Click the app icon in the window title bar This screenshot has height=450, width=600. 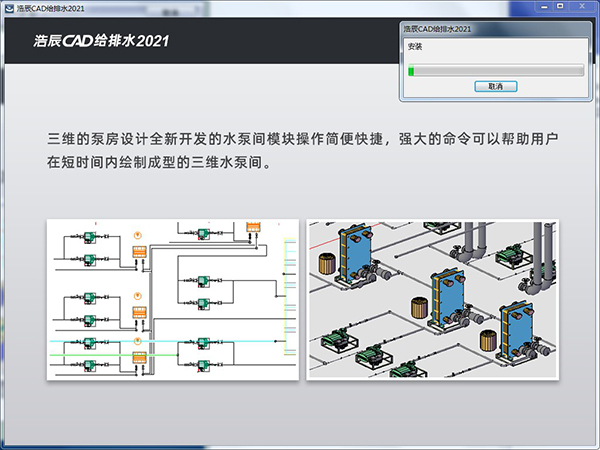point(8,8)
